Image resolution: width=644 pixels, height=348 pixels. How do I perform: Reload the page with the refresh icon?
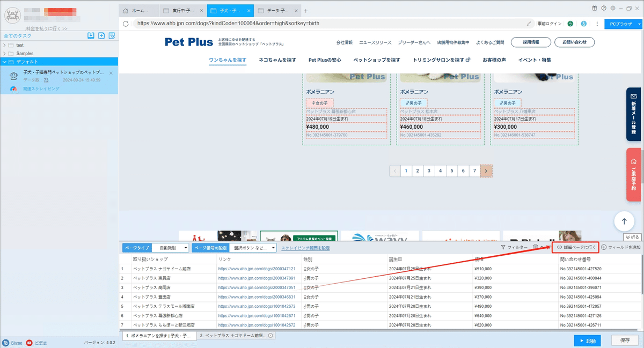(x=126, y=24)
